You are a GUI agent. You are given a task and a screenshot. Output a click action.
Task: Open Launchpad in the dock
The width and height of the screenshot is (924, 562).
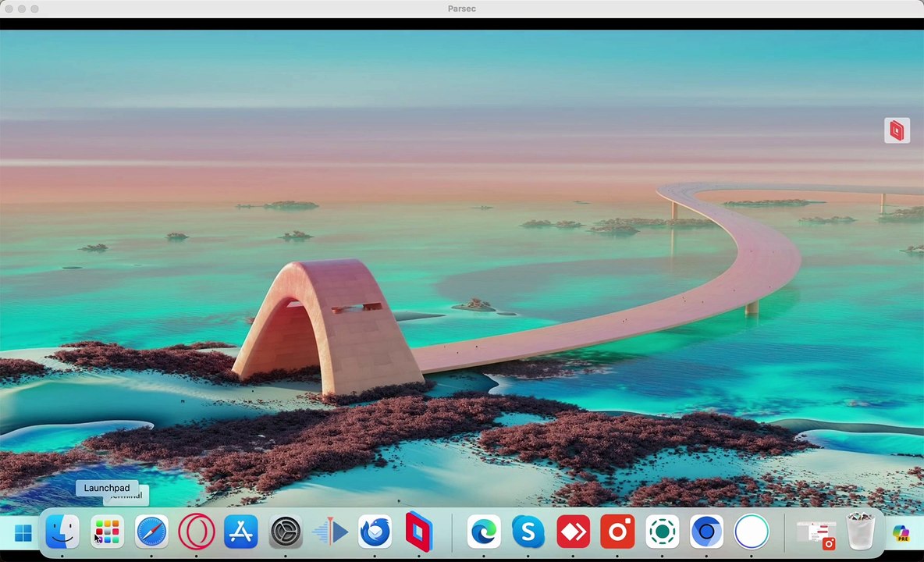click(107, 532)
